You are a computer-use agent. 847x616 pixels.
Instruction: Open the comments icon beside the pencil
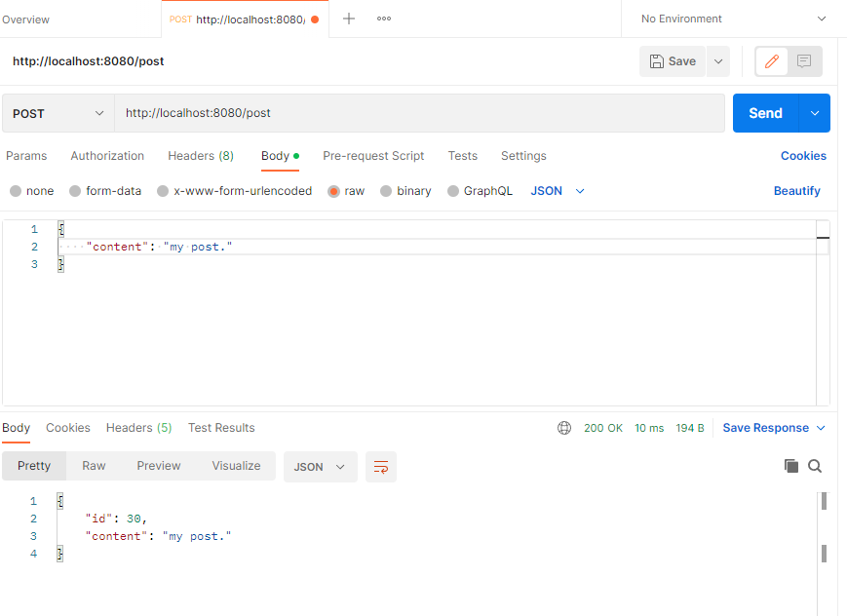tap(804, 61)
